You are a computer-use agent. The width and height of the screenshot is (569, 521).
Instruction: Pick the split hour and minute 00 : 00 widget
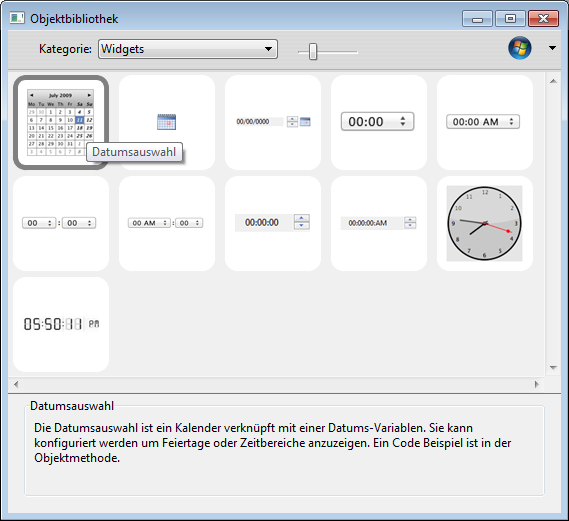pyautogui.click(x=61, y=223)
